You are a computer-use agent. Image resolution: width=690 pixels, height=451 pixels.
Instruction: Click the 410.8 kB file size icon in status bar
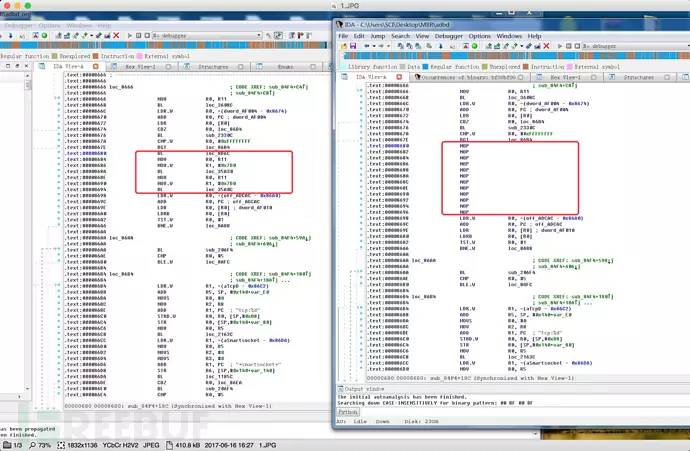coord(169,445)
